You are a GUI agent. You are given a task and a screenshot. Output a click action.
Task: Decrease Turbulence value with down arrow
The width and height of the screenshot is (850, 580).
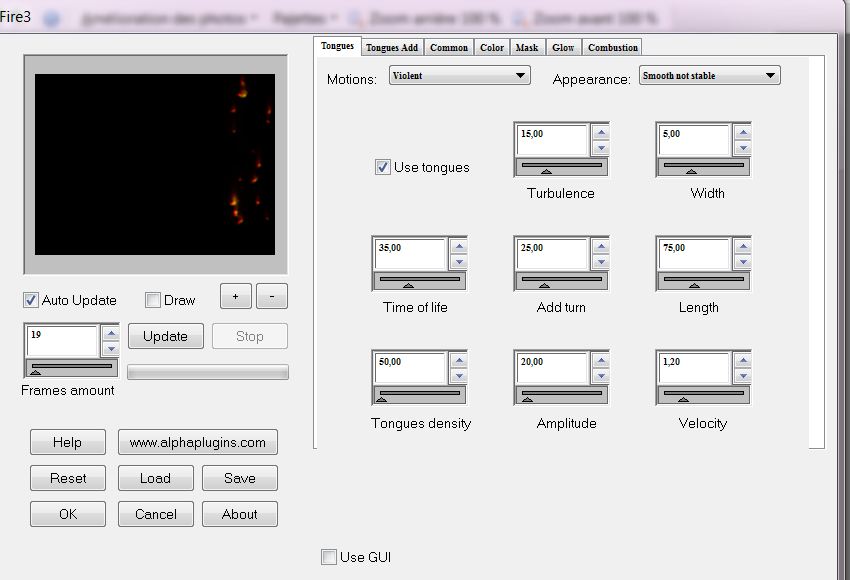pyautogui.click(x=601, y=147)
